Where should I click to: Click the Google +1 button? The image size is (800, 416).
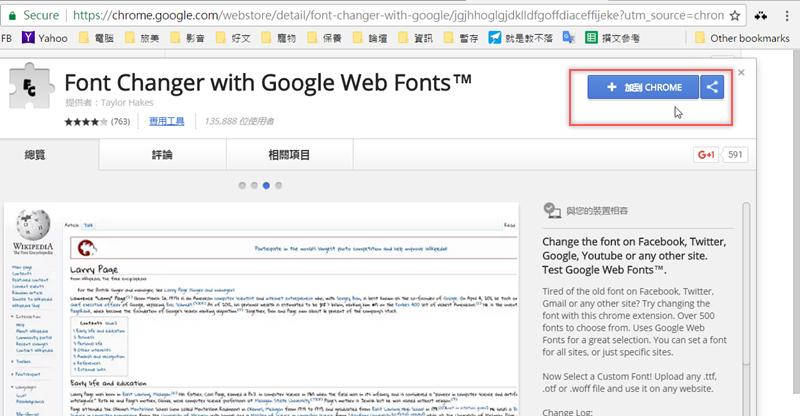[707, 155]
